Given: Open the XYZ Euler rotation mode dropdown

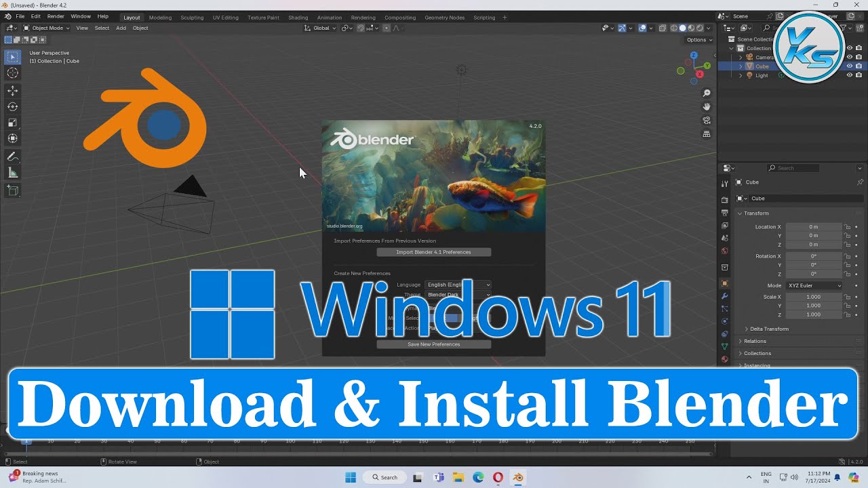Looking at the screenshot, I should (x=813, y=285).
